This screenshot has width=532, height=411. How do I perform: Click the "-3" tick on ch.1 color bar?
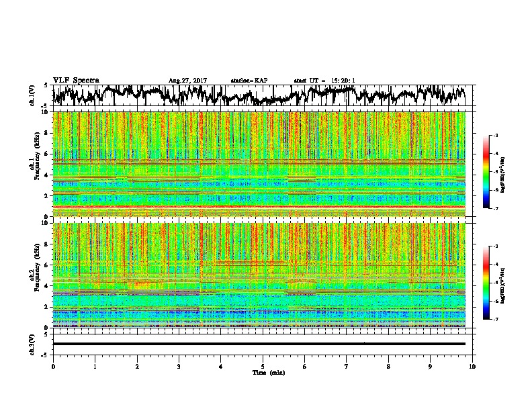coord(495,135)
